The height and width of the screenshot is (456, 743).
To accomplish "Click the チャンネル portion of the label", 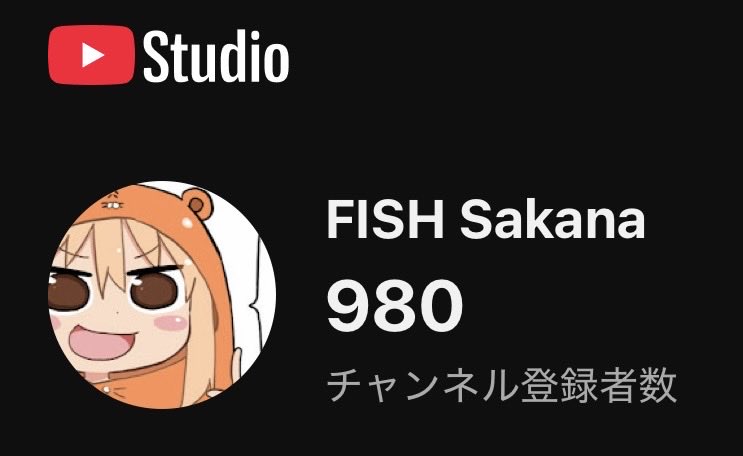I will click(x=422, y=385).
